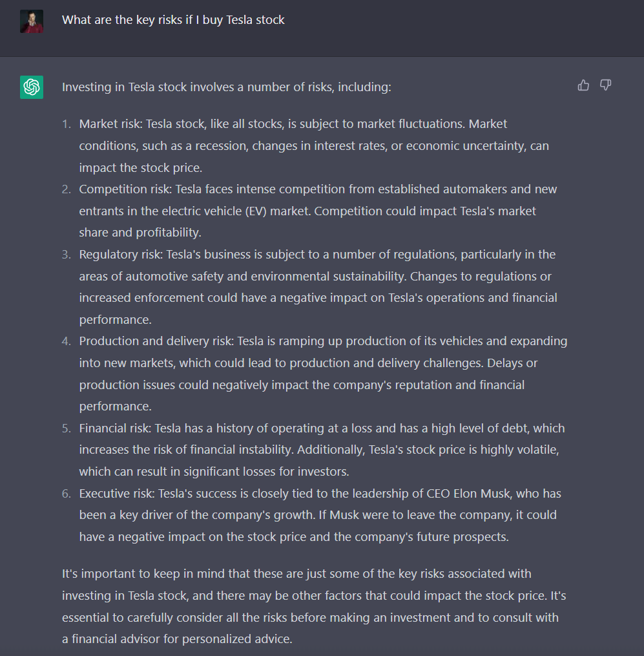Click list number 6 marker
644x656 pixels.
(67, 494)
